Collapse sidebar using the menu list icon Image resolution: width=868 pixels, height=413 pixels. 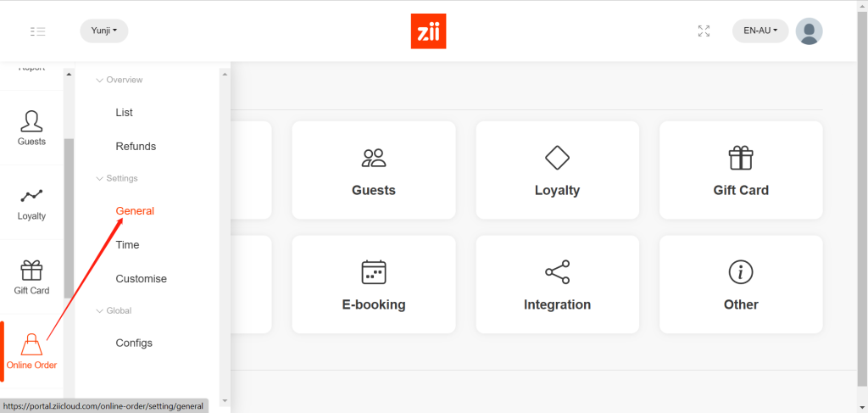37,31
